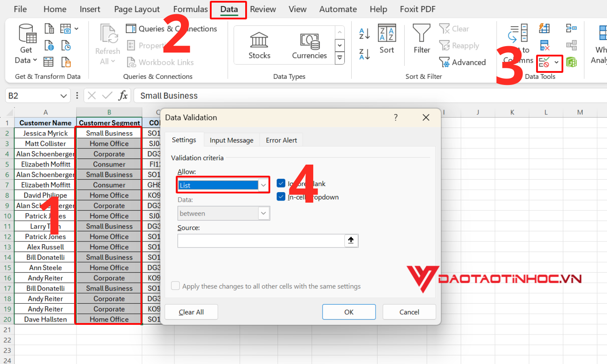Toggle the Filter funnel icon
The width and height of the screenshot is (607, 364).
pos(422,39)
